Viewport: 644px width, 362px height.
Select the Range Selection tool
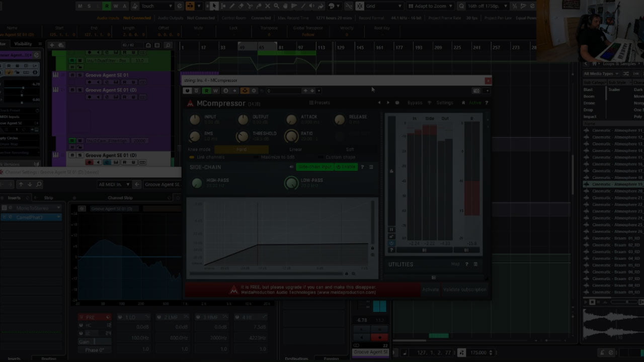coord(223,6)
